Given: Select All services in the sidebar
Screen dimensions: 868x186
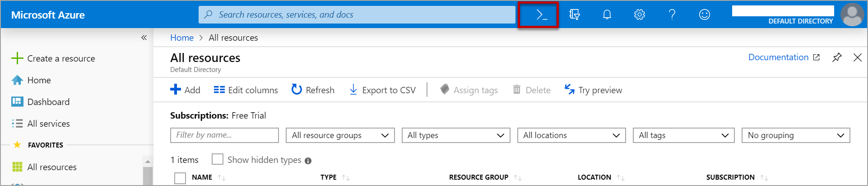Looking at the screenshot, I should coord(48,124).
